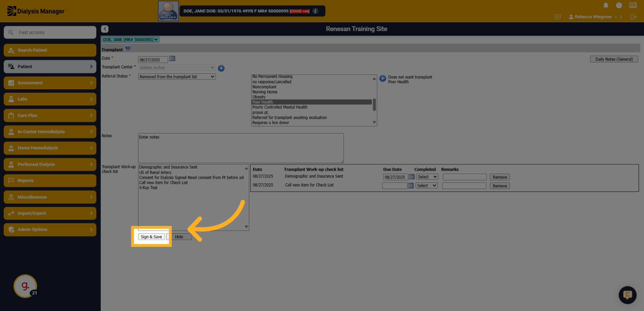Add the selected reason with the plus icon
The height and width of the screenshot is (311, 644).
(x=383, y=78)
